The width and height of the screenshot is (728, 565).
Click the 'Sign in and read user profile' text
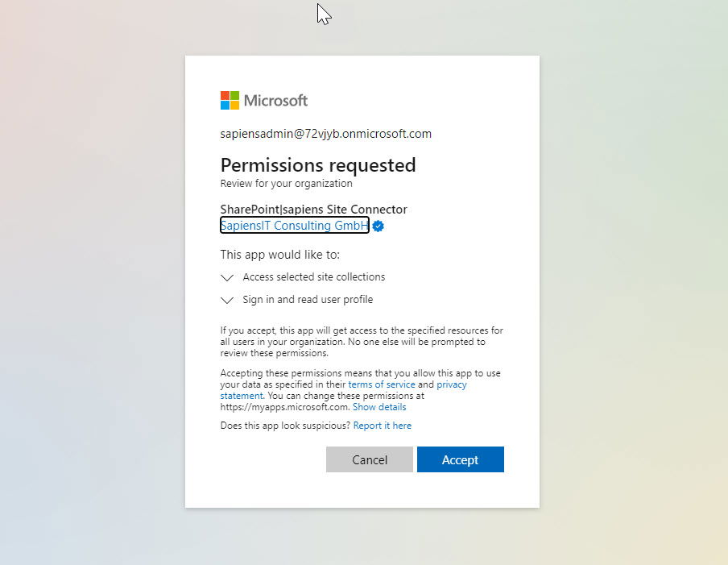(x=308, y=300)
